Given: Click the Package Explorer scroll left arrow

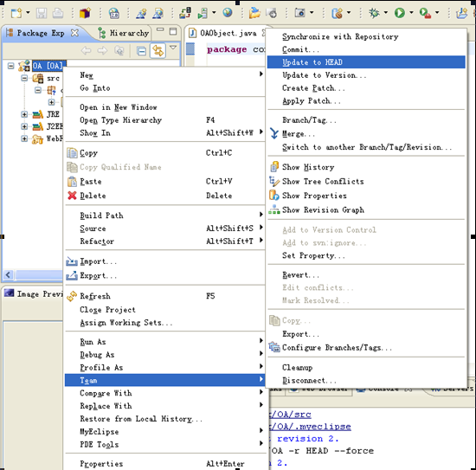Looking at the screenshot, I should 8,275.
